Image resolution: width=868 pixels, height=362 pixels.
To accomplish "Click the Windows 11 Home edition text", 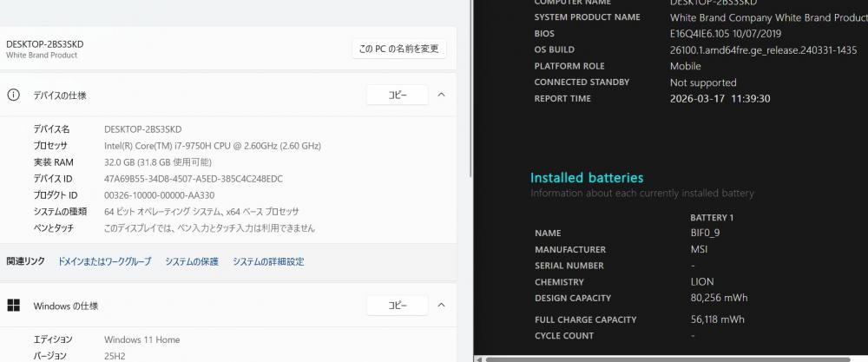I will coord(141,339).
